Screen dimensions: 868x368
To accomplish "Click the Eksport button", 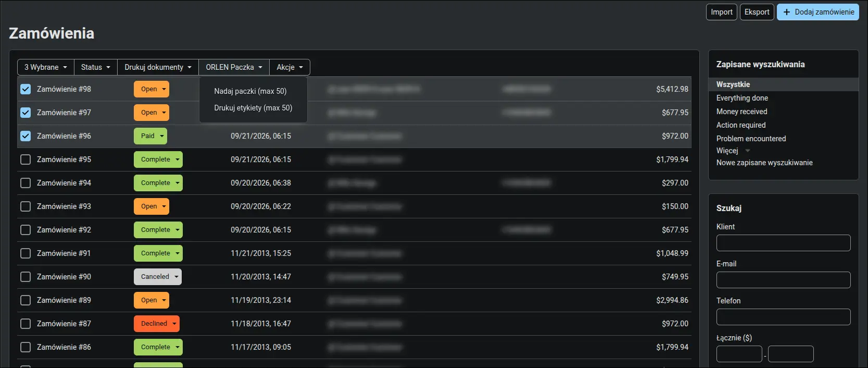I will 757,12.
